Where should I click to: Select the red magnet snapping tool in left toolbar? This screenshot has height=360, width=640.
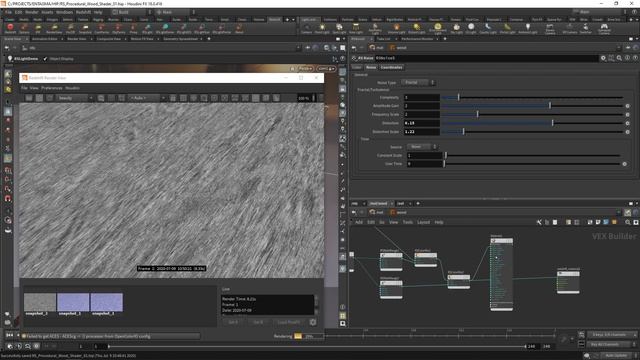point(8,199)
